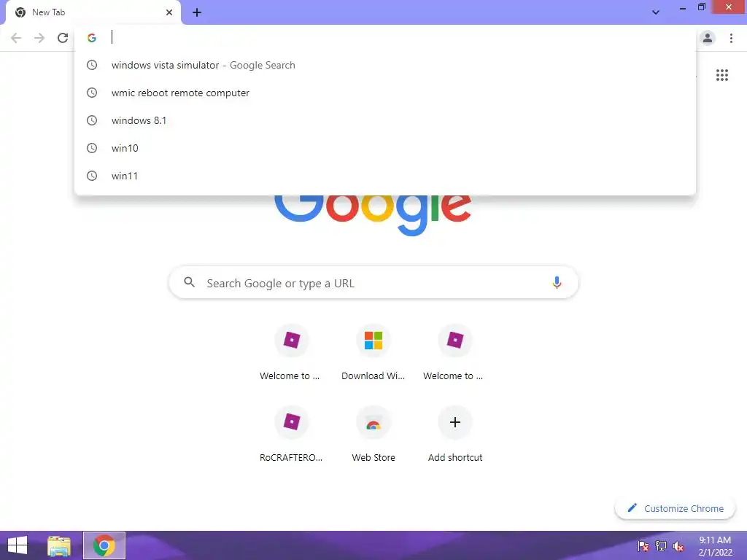Open first 'Welcome to ...' shortcut tile
The image size is (747, 560).
pyautogui.click(x=291, y=352)
